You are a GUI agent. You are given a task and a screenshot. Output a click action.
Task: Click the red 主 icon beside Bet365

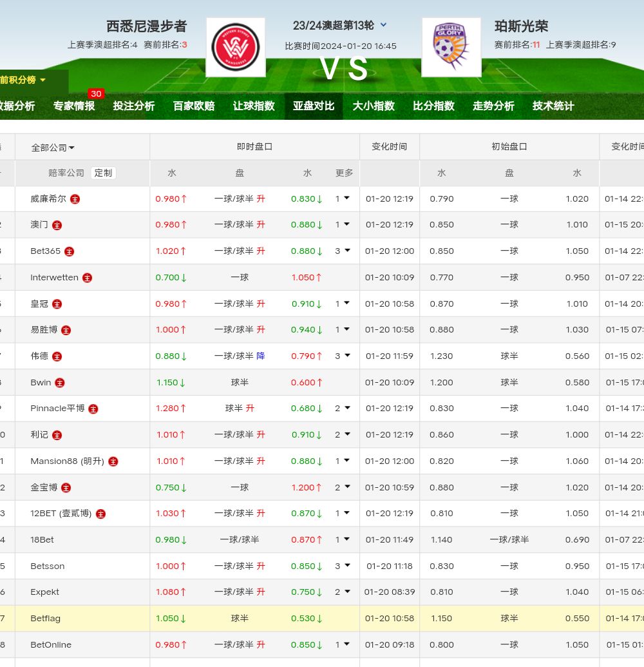[70, 251]
